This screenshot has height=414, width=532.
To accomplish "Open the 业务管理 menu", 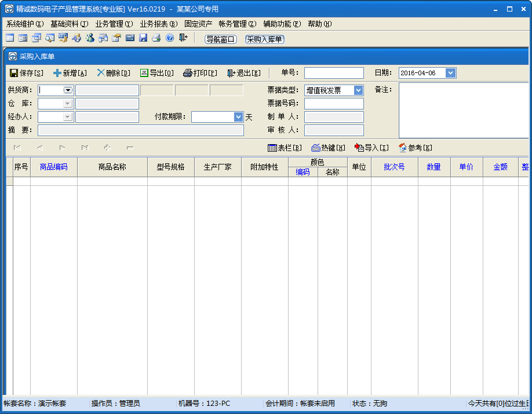I will [114, 24].
